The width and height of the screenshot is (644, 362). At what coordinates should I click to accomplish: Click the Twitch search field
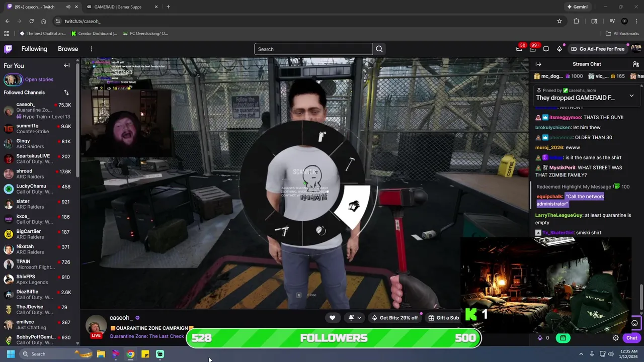[x=313, y=49]
